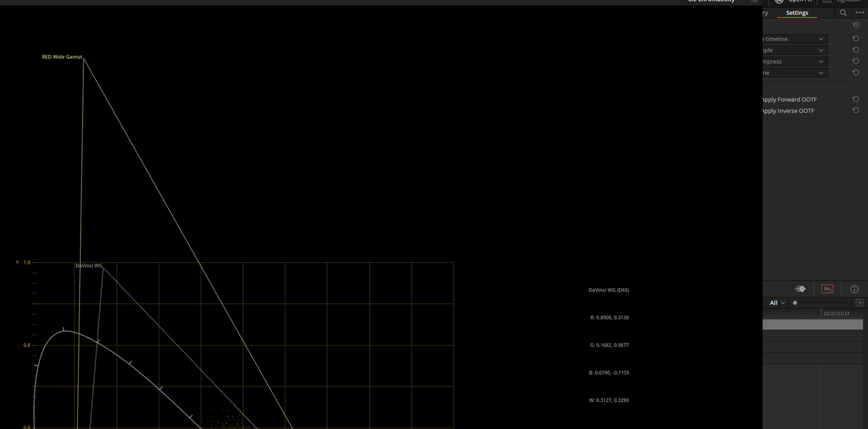The height and width of the screenshot is (429, 868).
Task: Reset the 'ne' dropdown row
Action: tap(856, 73)
